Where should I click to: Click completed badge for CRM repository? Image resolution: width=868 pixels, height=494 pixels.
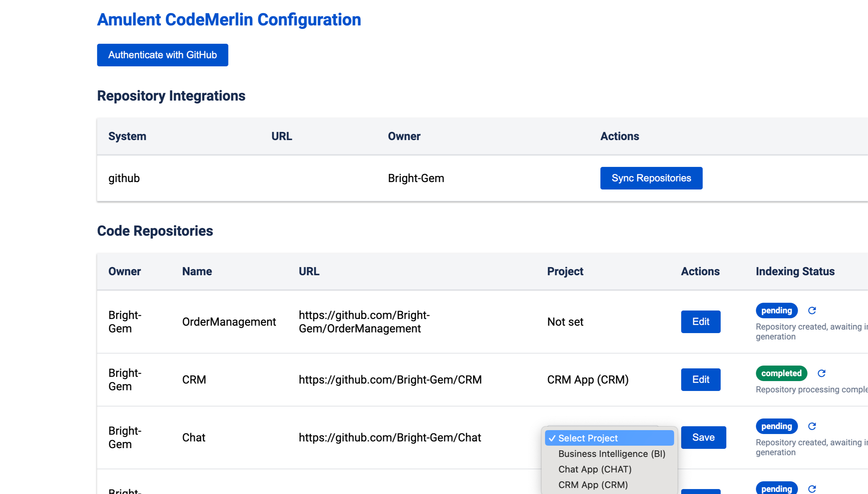click(781, 373)
